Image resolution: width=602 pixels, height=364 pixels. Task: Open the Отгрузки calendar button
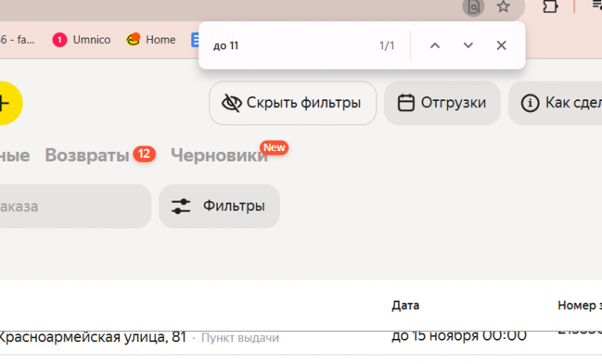click(x=442, y=103)
